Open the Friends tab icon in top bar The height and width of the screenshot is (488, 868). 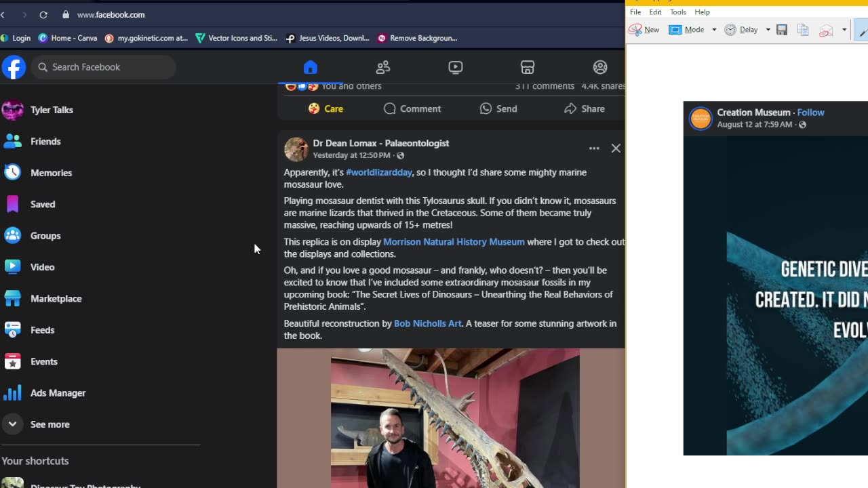coord(383,67)
